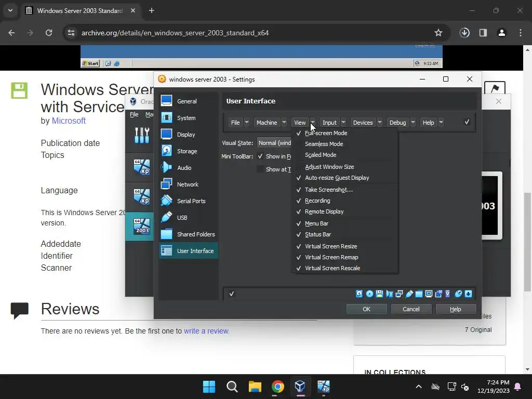
Task: Click Cancel in the Settings dialog
Action: click(411, 309)
